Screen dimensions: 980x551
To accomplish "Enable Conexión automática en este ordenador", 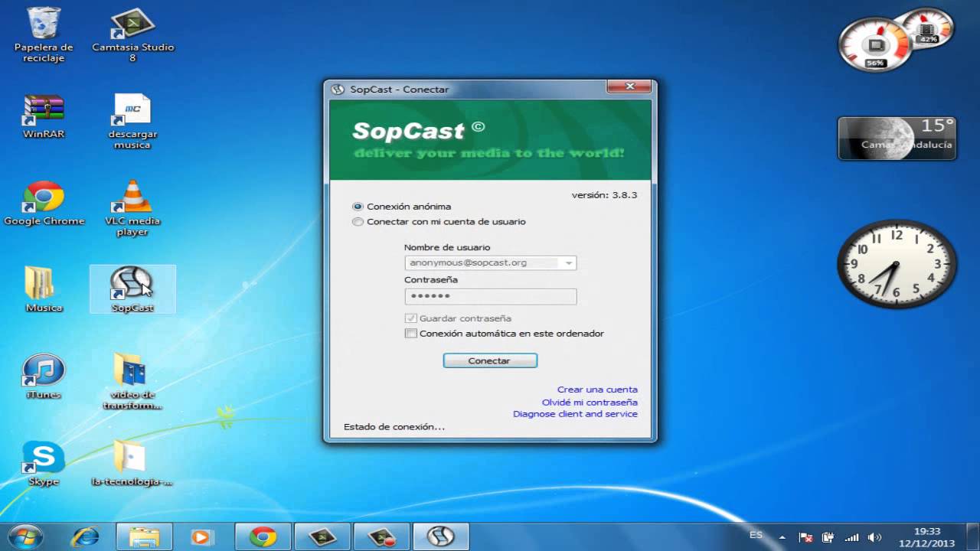I will coord(411,334).
